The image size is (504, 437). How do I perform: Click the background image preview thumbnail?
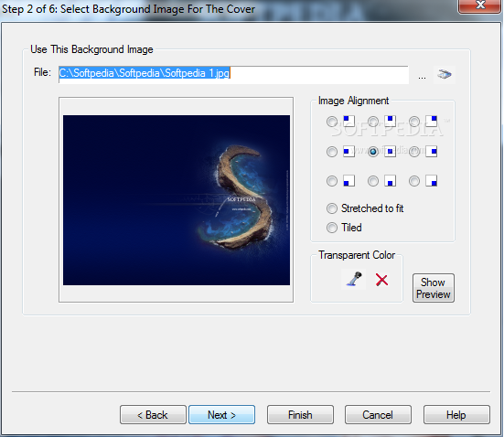click(x=177, y=200)
